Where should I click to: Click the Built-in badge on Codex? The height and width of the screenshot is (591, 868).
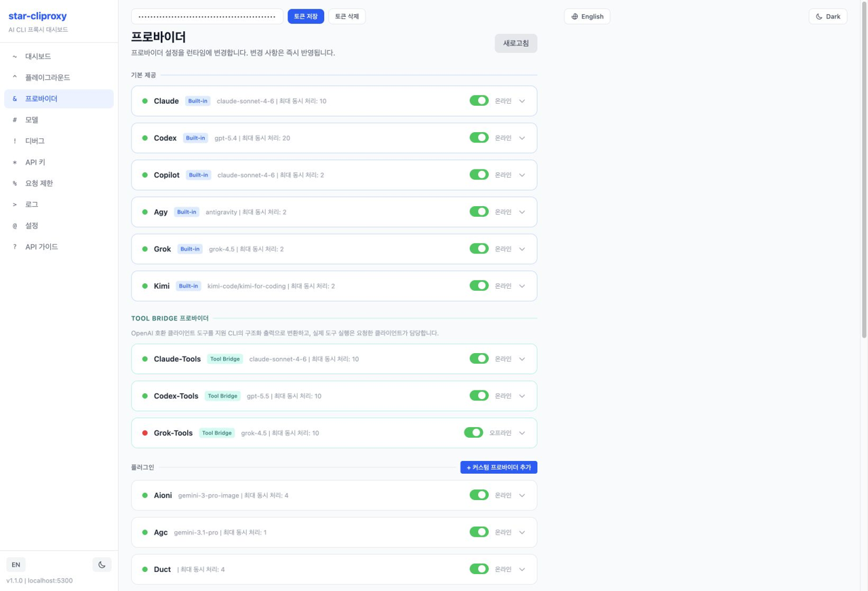coord(195,138)
